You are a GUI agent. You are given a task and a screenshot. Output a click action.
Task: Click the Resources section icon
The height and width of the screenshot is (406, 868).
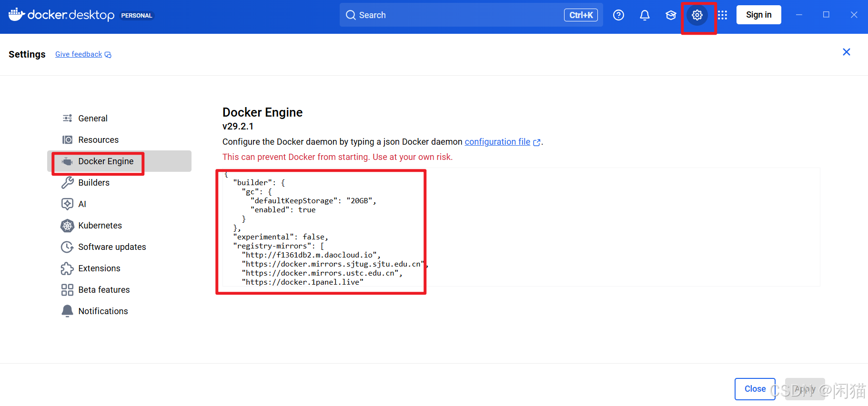point(67,140)
